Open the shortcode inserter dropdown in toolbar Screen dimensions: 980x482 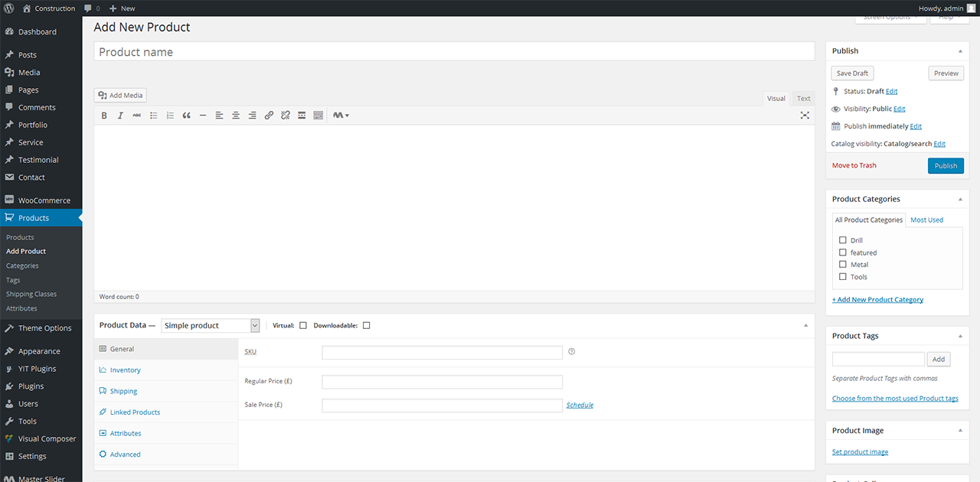pos(341,116)
